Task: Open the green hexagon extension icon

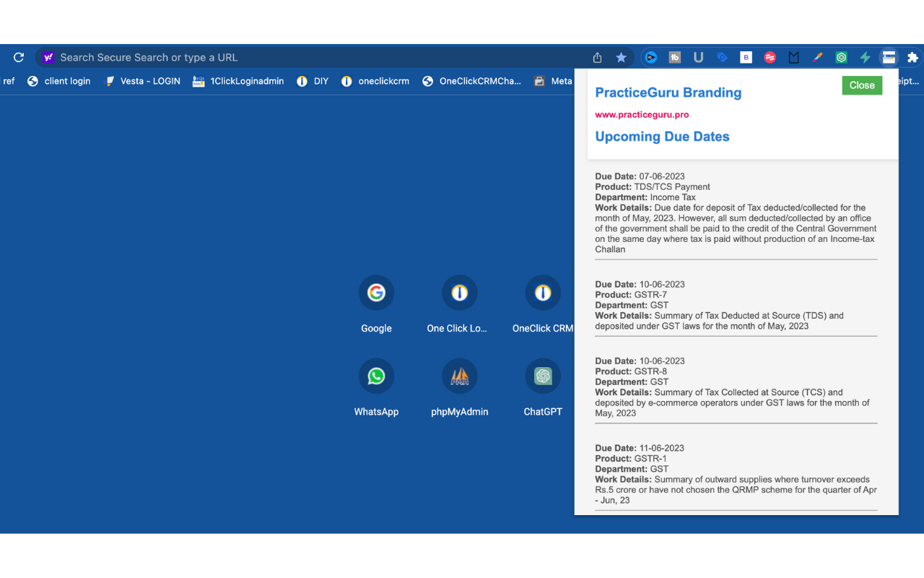Action: pos(842,57)
